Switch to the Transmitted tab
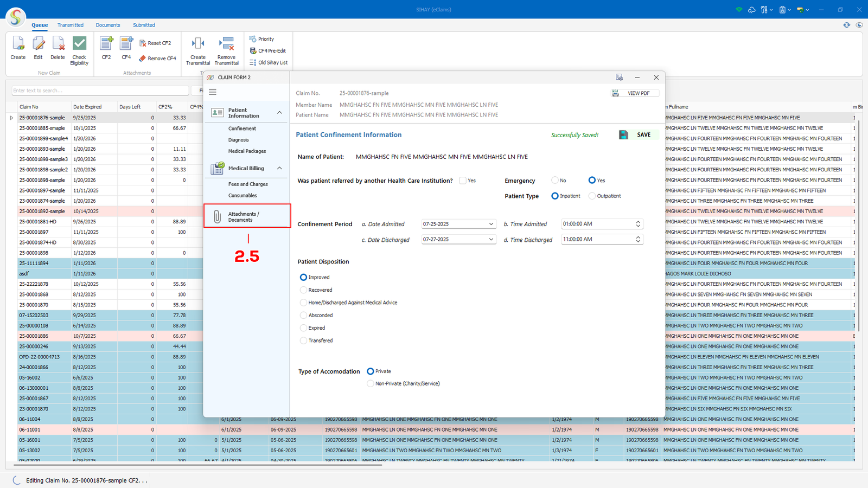 click(x=71, y=25)
